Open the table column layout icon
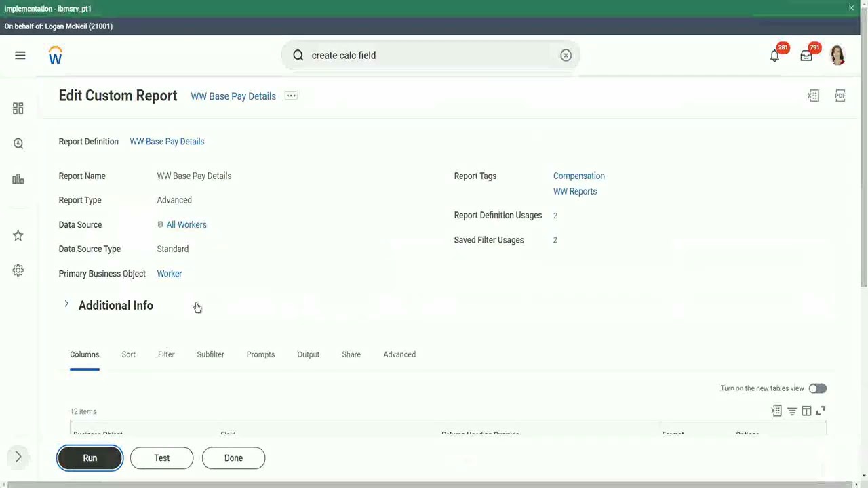 tap(806, 411)
